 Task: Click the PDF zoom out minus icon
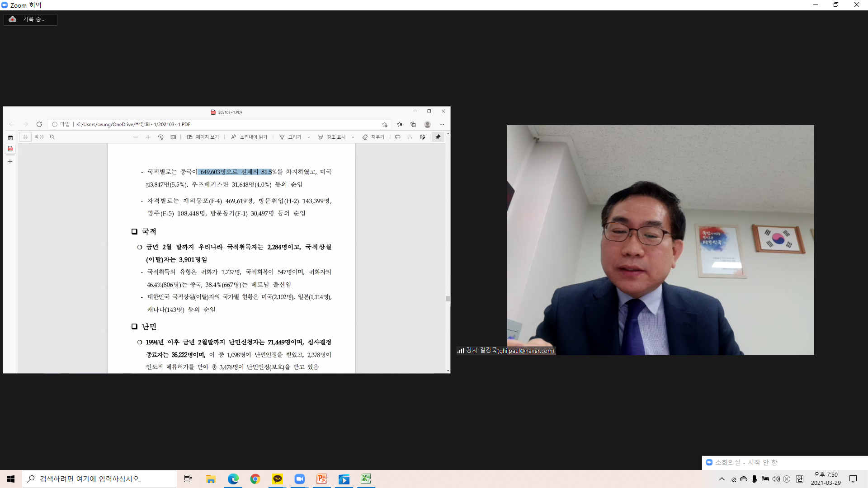136,137
